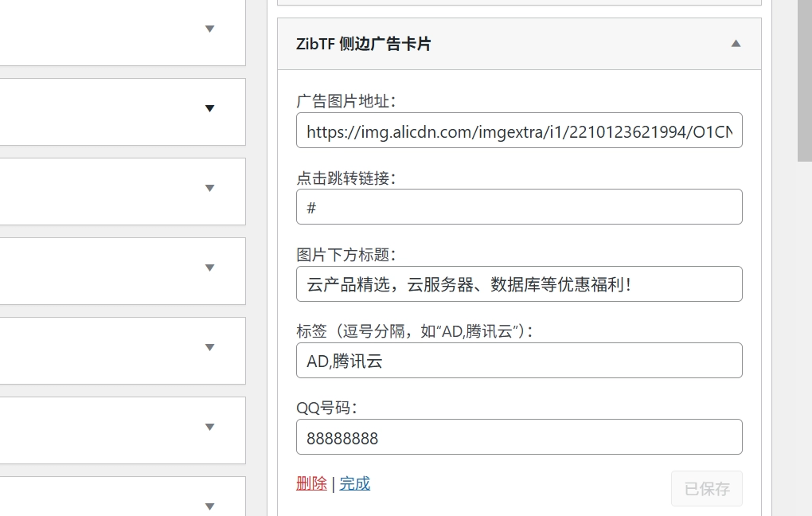
Task: Click 删除 to delete the ad card widget
Action: pyautogui.click(x=311, y=483)
